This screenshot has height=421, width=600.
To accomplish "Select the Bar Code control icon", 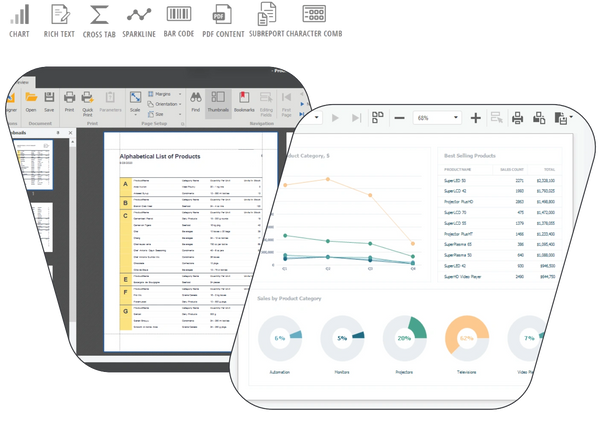I will point(179,14).
